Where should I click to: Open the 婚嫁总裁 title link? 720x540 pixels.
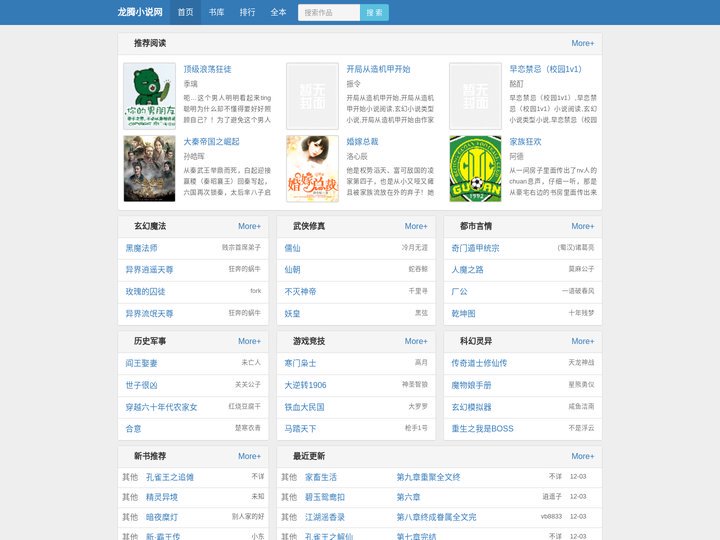coord(362,142)
